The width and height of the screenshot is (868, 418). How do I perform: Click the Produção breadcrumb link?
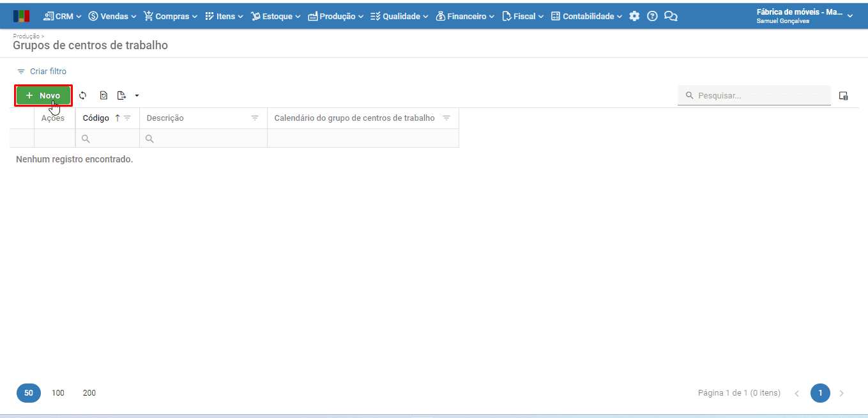[x=26, y=36]
